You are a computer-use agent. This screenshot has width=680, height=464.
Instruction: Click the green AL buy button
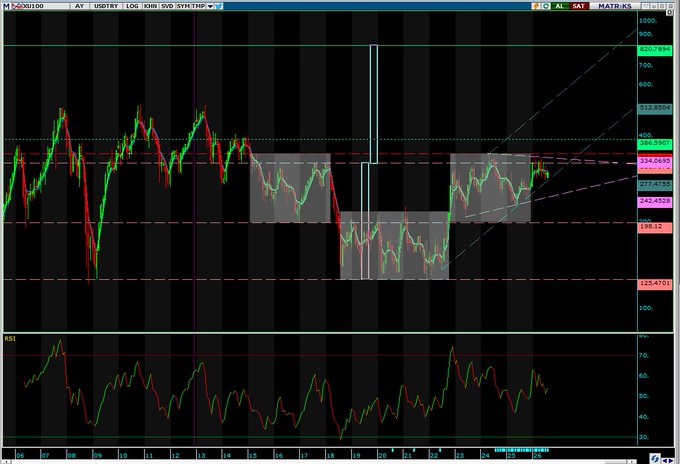[x=559, y=6]
